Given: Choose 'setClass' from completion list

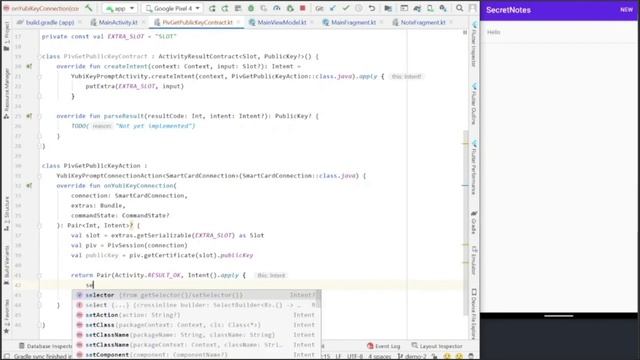Looking at the screenshot, I should point(196,325).
